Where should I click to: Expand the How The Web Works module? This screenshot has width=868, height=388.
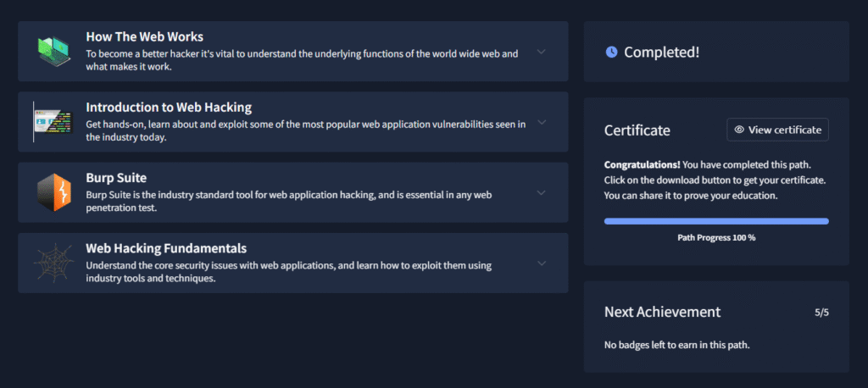click(x=542, y=52)
